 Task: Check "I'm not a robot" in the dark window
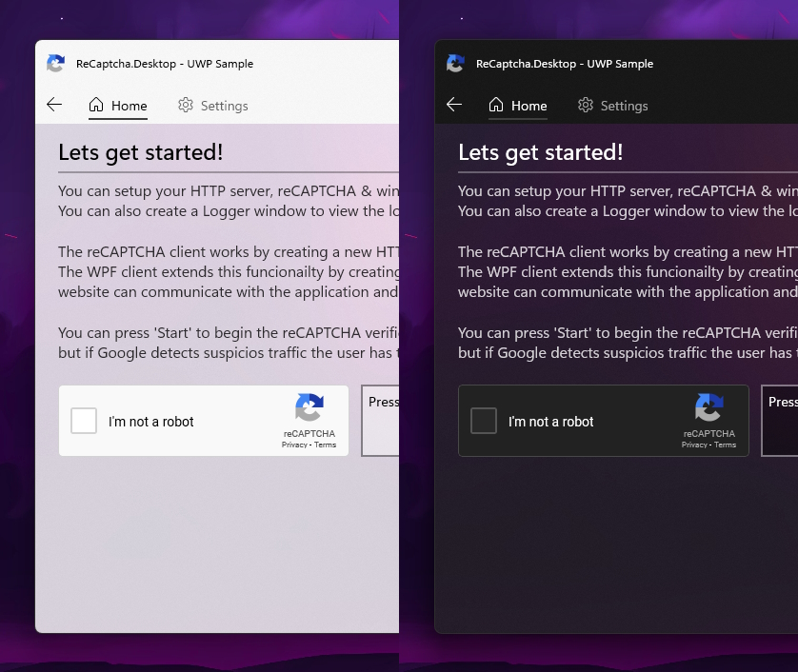pyautogui.click(x=484, y=421)
